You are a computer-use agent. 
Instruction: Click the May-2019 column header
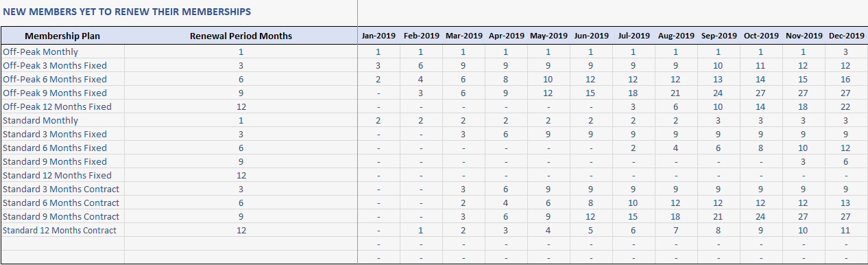pos(548,36)
